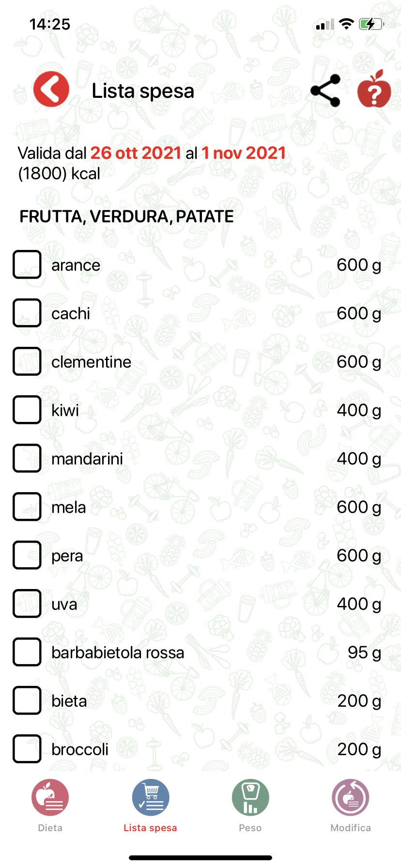
Task: Open the apple help icon
Action: coord(374,89)
